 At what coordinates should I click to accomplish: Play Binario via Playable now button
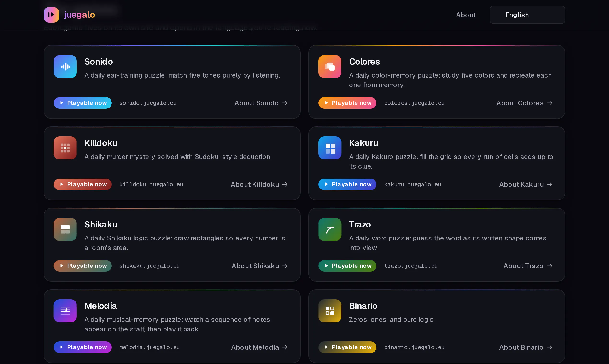pos(347,347)
